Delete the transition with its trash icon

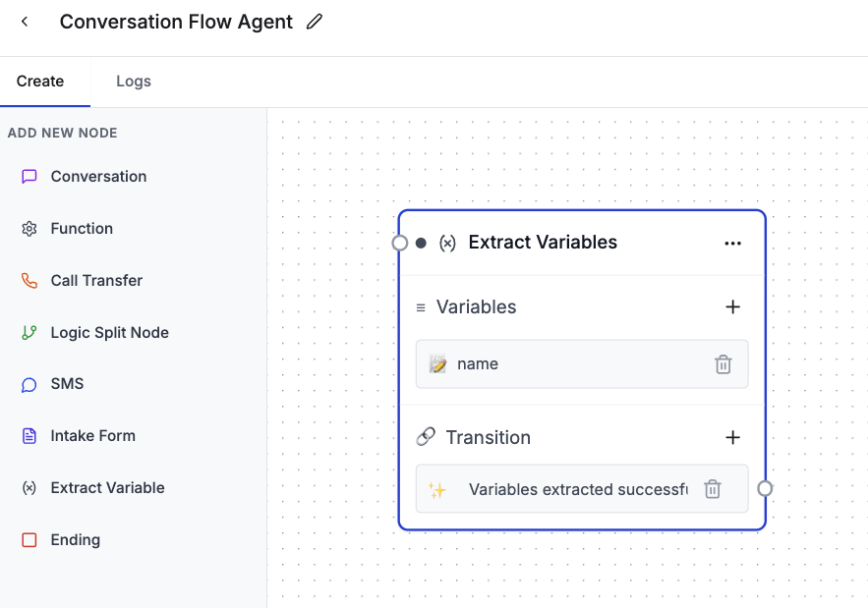pos(713,489)
